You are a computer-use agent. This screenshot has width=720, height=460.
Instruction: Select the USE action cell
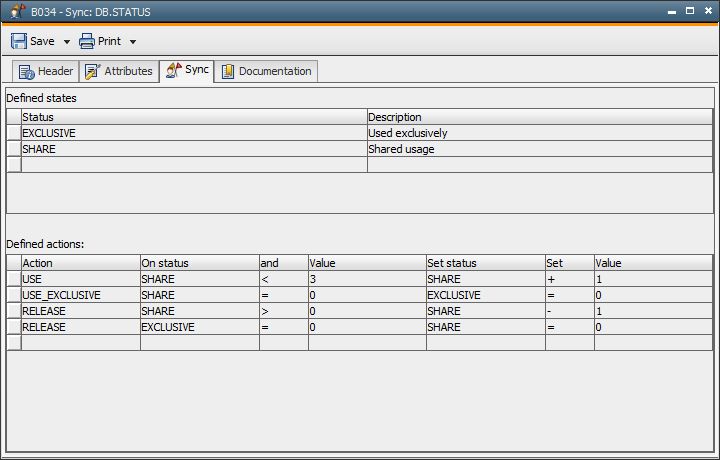tap(81, 279)
